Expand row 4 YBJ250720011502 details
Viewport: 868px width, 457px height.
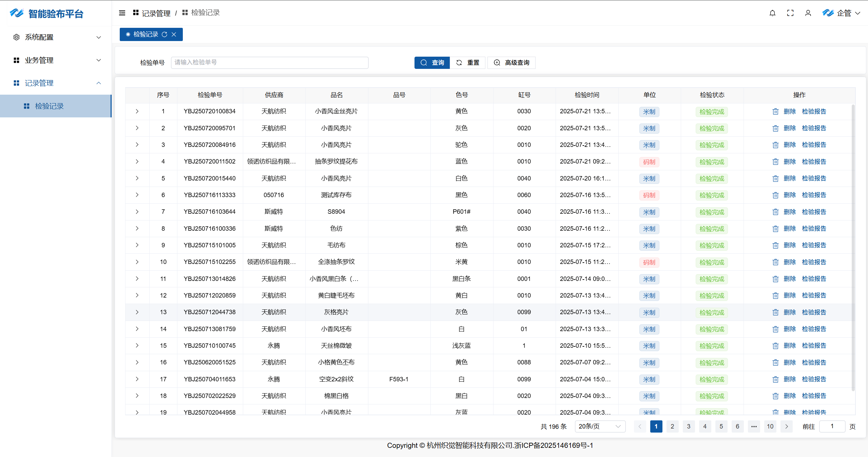[137, 161]
